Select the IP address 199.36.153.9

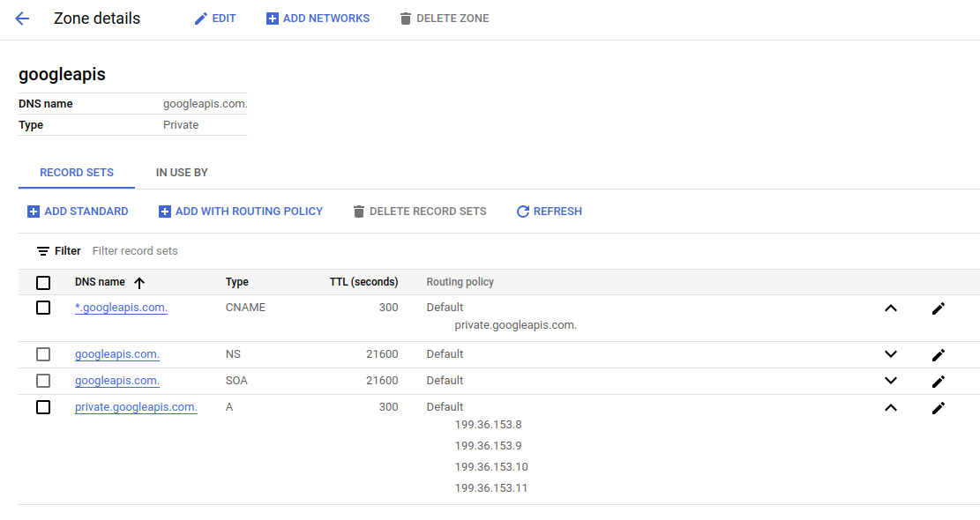(488, 446)
